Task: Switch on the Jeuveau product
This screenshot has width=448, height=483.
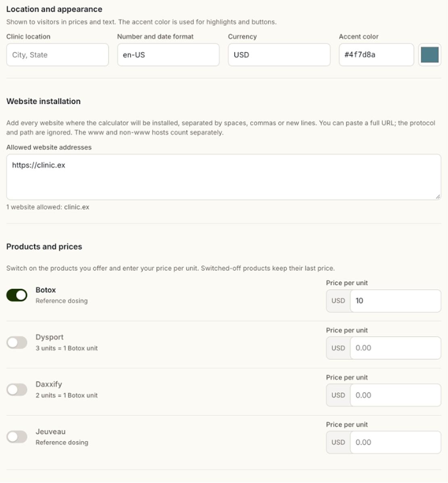Action: [x=17, y=437]
